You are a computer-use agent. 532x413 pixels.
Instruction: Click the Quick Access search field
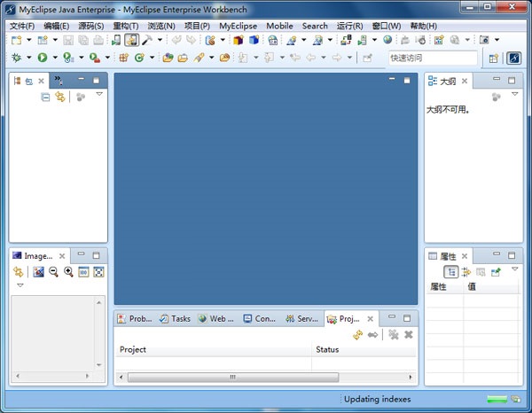[431, 58]
